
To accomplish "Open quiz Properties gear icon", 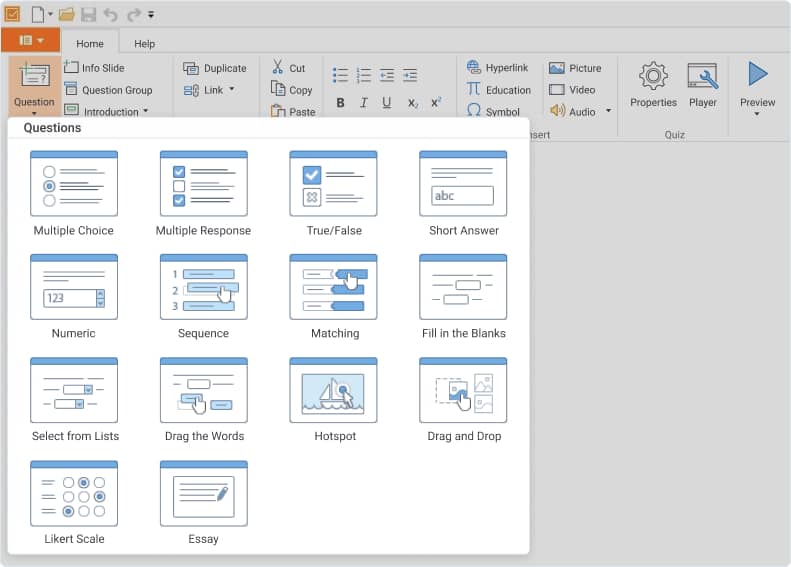I will [653, 77].
